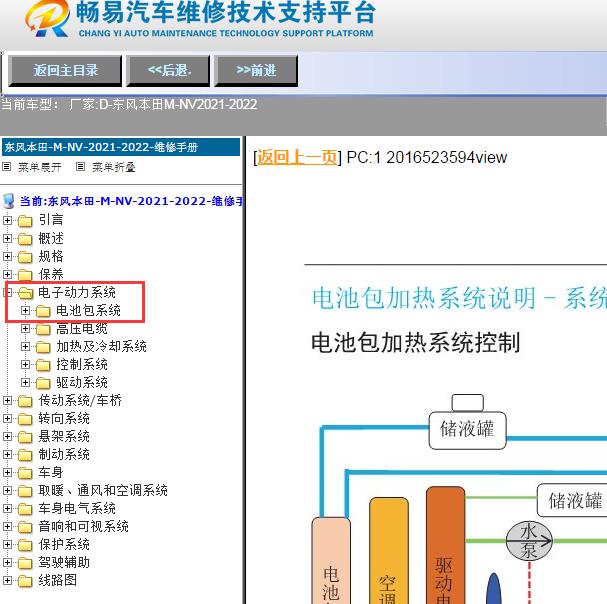Select the 电池包系统 tree label

88,311
